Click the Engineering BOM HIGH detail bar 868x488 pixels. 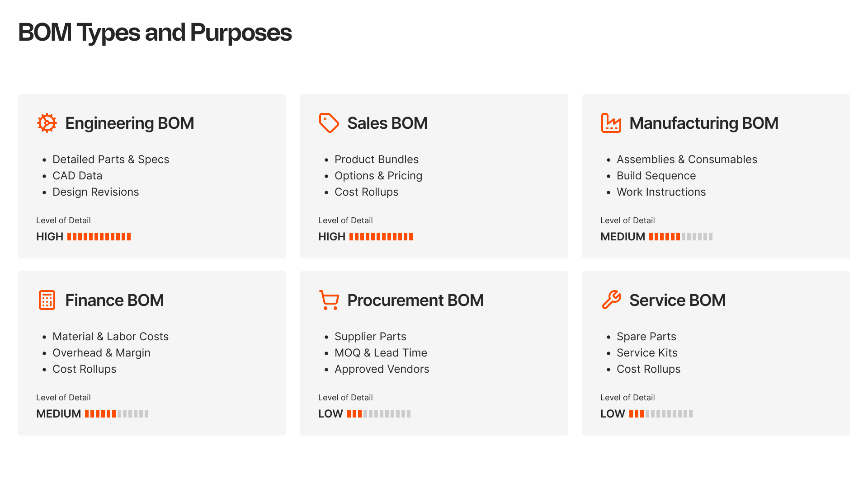tap(99, 236)
